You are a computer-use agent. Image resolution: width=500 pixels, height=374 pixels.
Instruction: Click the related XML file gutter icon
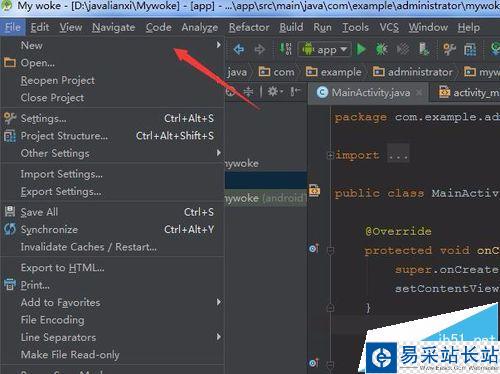(x=314, y=191)
